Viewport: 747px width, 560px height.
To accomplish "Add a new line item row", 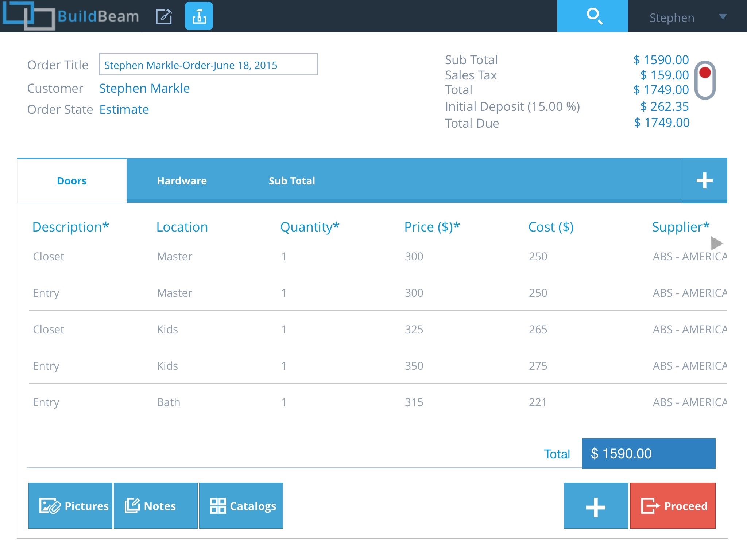I will [x=595, y=506].
